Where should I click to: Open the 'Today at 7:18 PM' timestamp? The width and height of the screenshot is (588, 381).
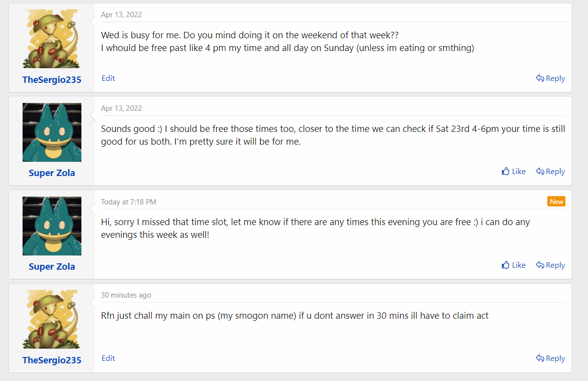[x=128, y=202]
